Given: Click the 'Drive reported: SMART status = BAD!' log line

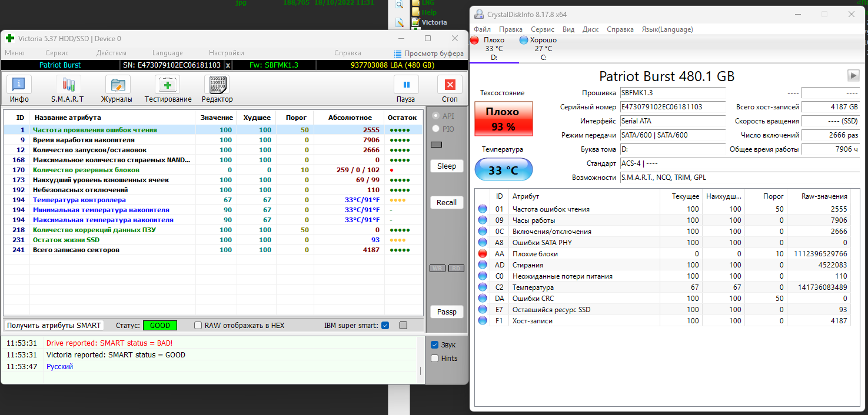Looking at the screenshot, I should (x=109, y=343).
